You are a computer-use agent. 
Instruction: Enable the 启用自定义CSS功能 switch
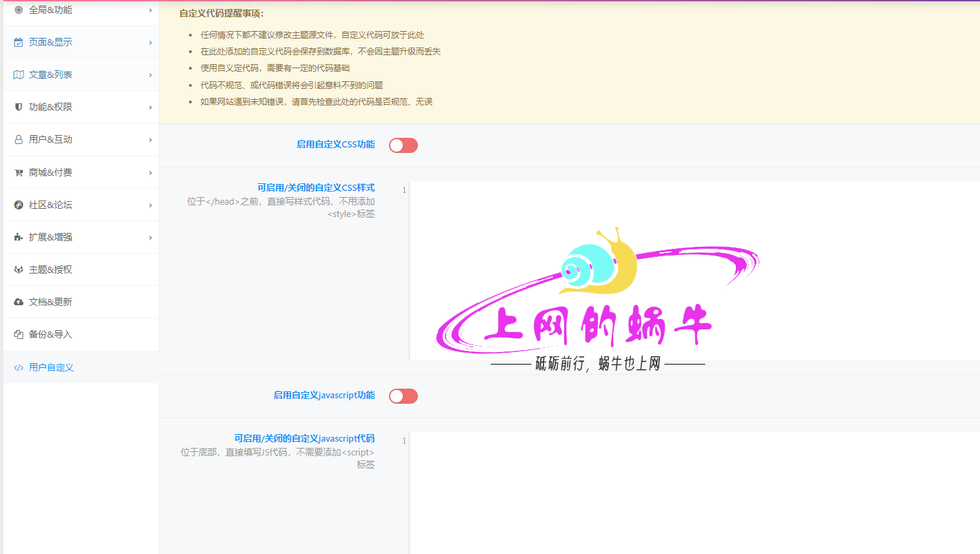[x=403, y=145]
